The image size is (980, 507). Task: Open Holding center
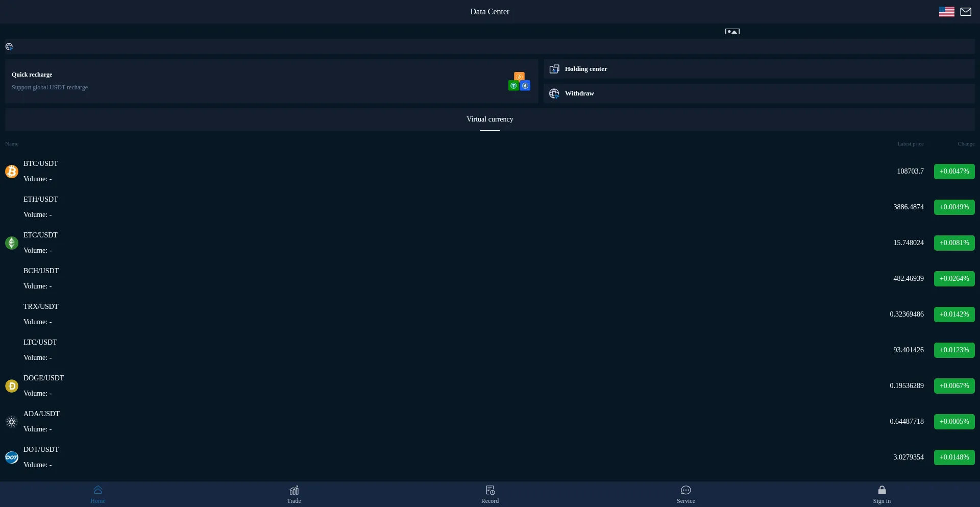(585, 69)
